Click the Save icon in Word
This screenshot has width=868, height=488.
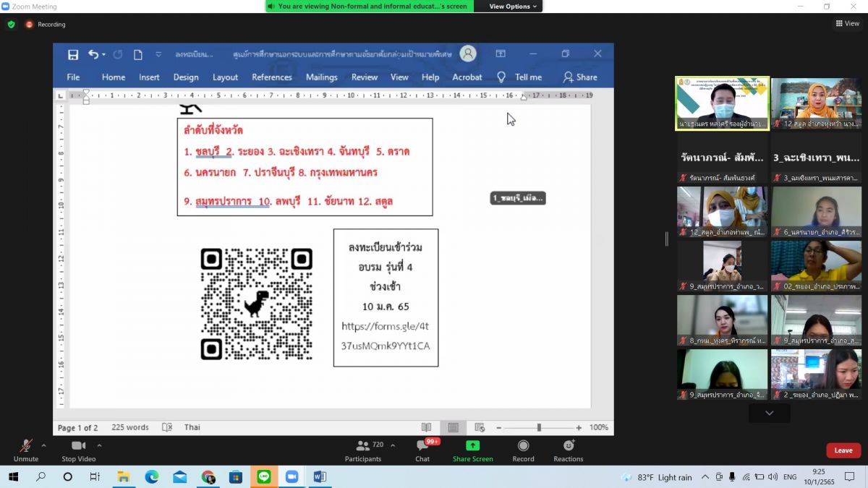73,54
